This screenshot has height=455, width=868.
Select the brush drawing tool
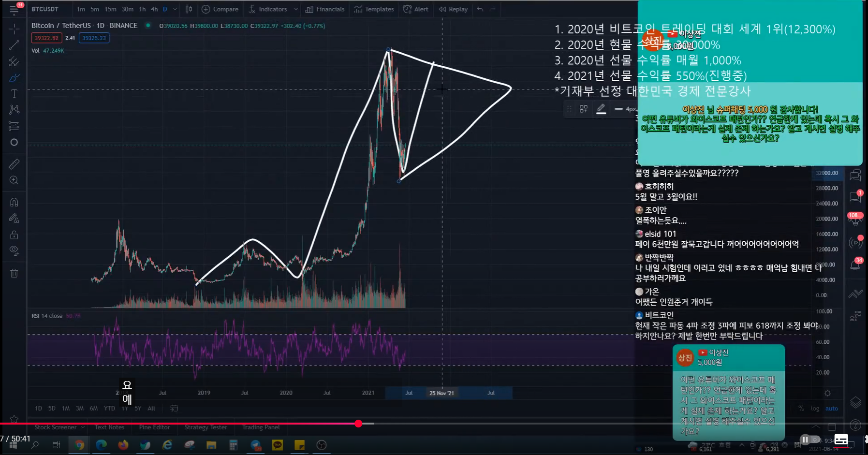coord(14,77)
